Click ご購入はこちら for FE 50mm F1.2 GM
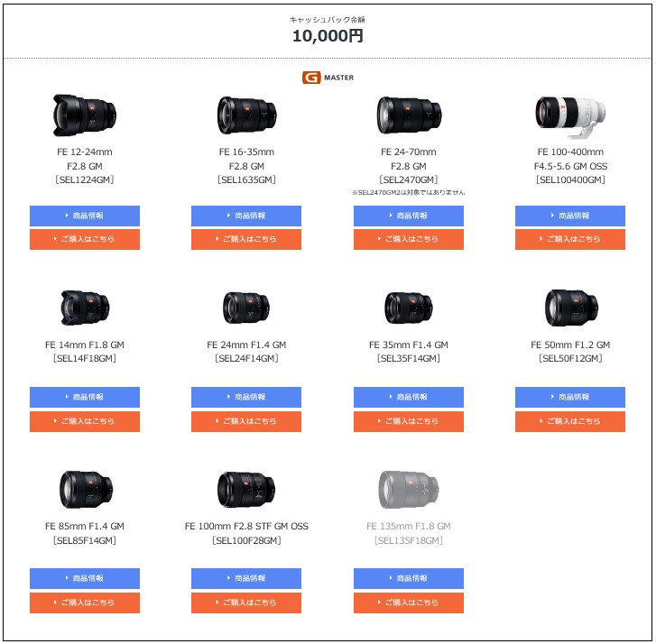 tap(569, 421)
